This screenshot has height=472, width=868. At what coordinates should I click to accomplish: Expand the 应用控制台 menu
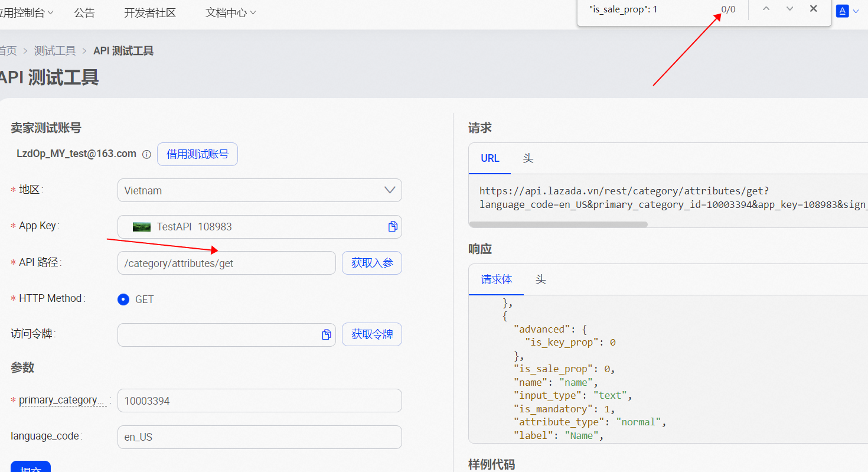pos(27,12)
